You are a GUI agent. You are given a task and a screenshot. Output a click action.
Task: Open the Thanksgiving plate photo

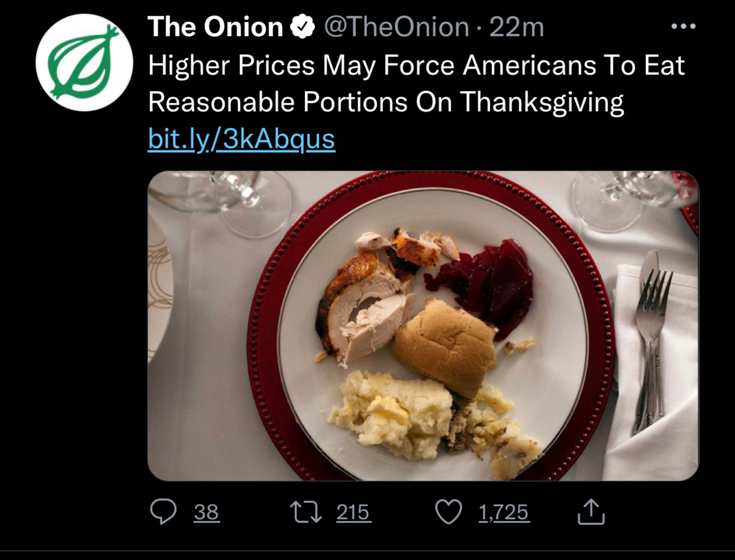coord(423,326)
